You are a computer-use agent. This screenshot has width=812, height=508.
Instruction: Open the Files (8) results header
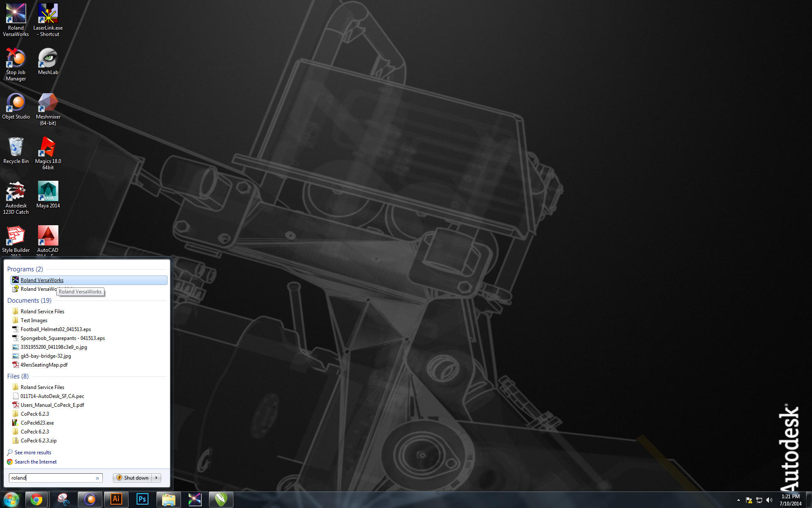click(18, 376)
